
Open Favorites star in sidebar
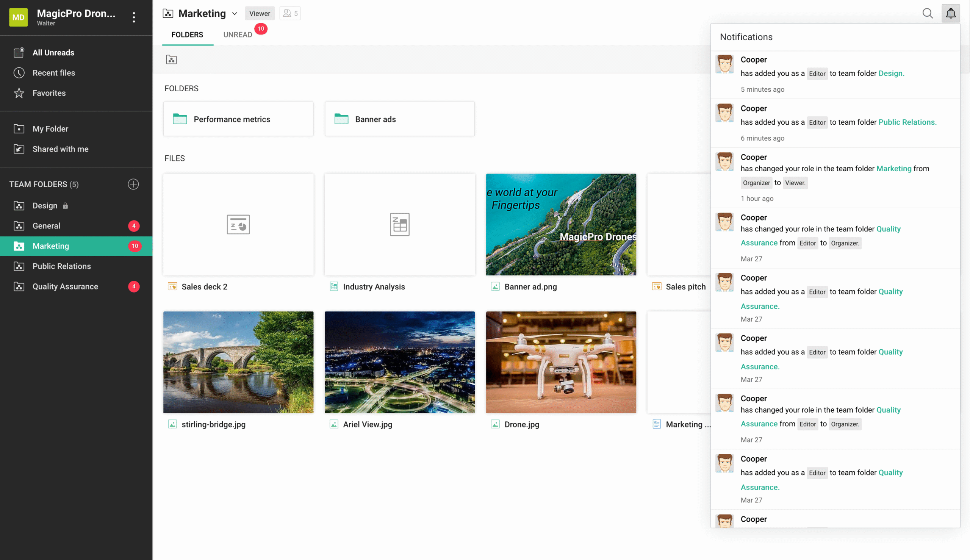click(x=49, y=93)
